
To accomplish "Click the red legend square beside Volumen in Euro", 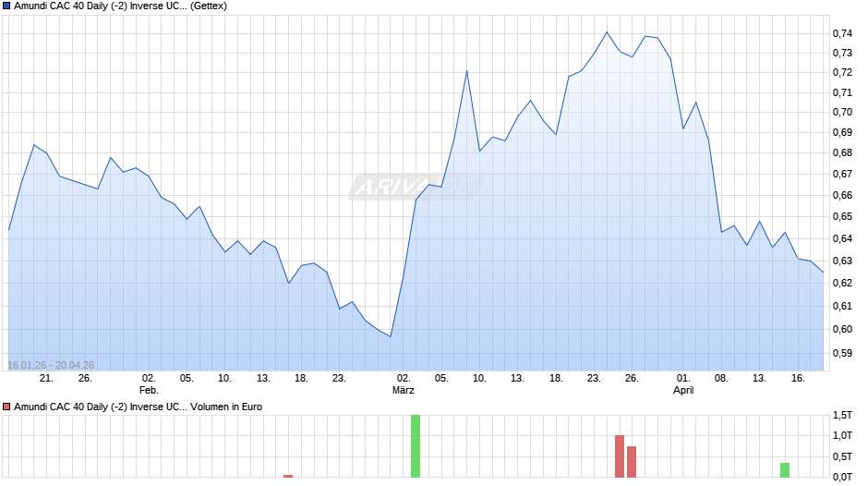I will (x=6, y=407).
